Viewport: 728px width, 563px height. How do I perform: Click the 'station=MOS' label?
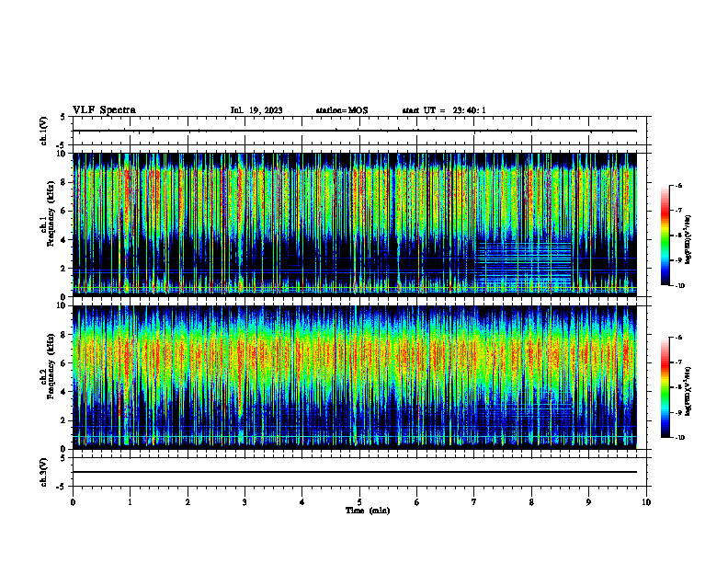coord(342,110)
